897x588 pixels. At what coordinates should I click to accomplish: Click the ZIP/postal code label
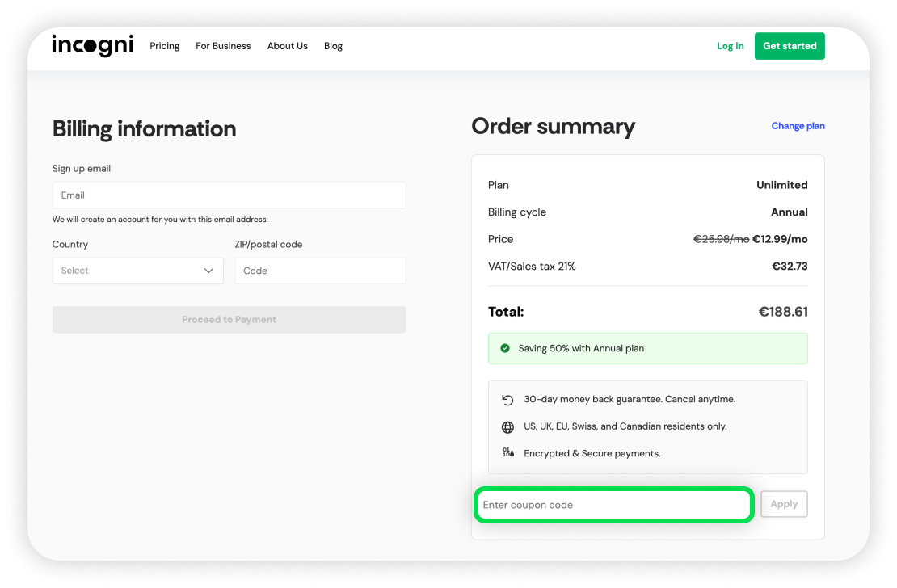point(268,244)
